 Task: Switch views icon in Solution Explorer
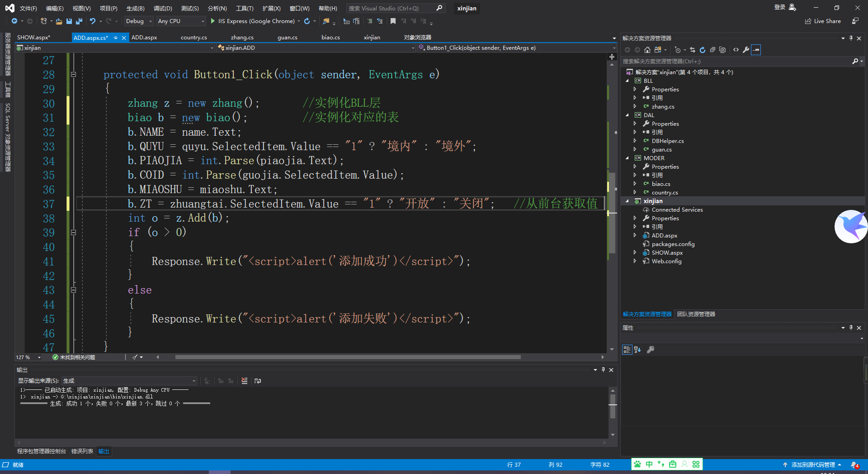pos(658,50)
